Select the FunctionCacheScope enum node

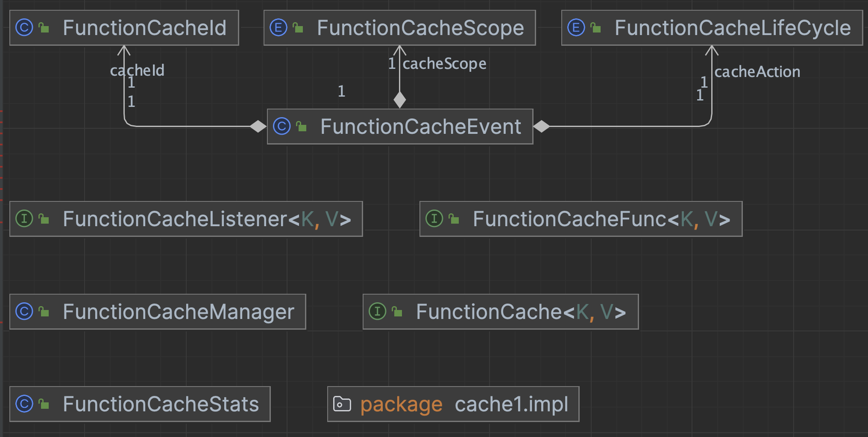pos(420,28)
